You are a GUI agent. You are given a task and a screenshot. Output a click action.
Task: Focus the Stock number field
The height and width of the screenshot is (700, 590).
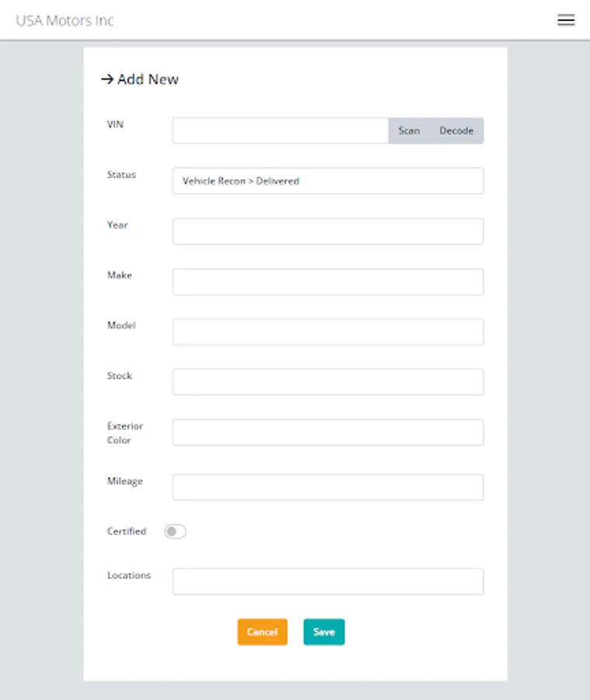point(327,382)
